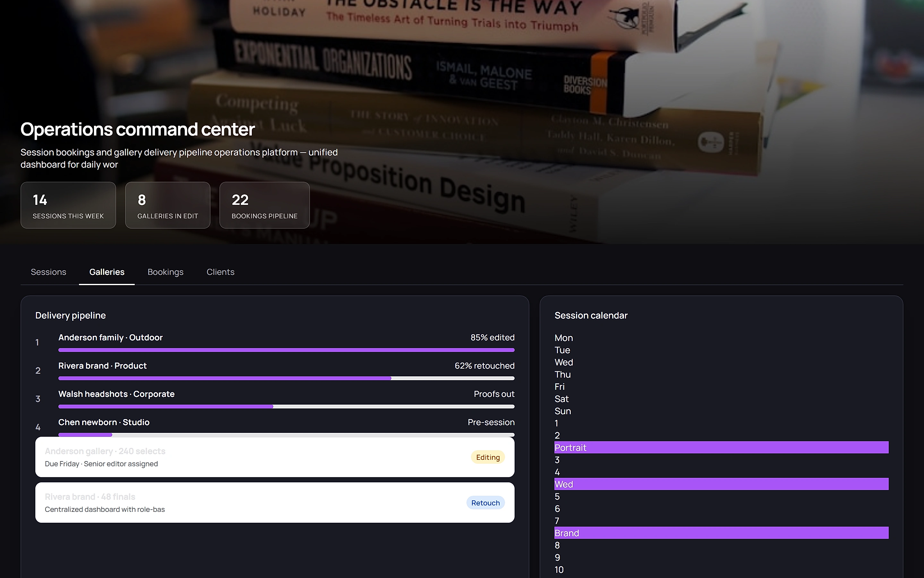Viewport: 924px width, 578px height.
Task: Click the Anderson family progress bar
Action: tap(287, 350)
